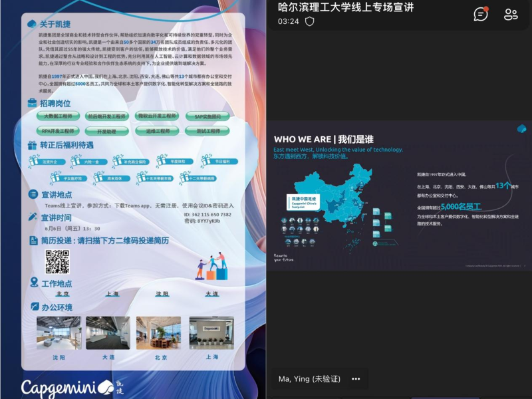Viewport: 532px width, 399px height.
Task: Click the 北京 work location link
Action: pos(63,294)
